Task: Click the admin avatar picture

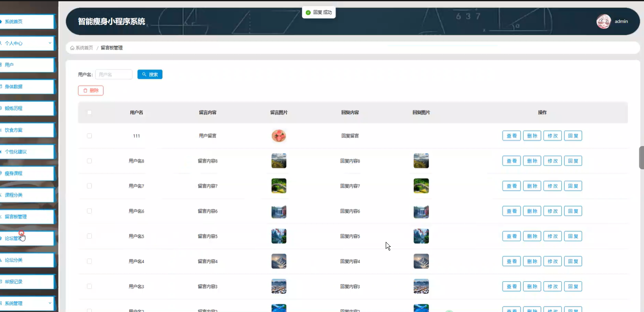Action: [603, 22]
